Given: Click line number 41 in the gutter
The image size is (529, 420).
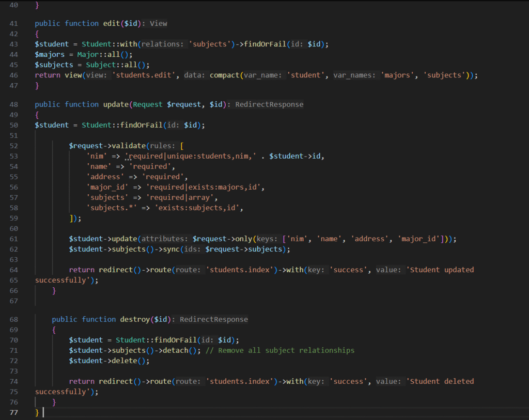Looking at the screenshot, I should tap(13, 24).
